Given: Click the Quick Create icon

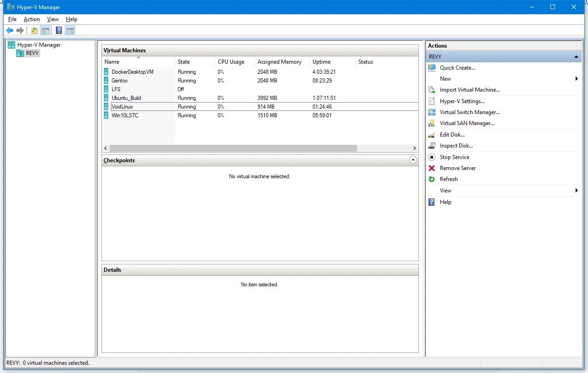Looking at the screenshot, I should pos(432,68).
